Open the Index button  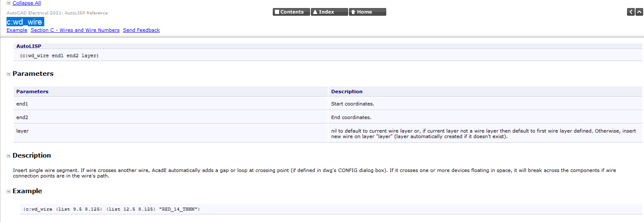point(329,12)
